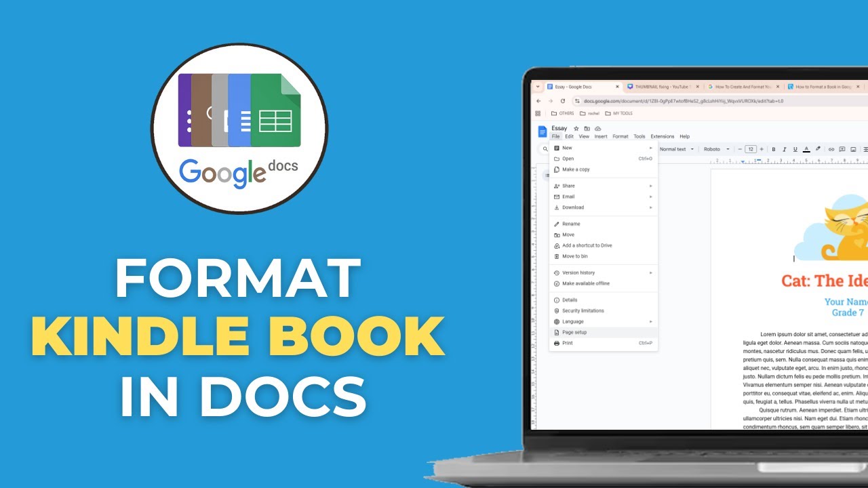Click the add comment icon
Viewport: 868px width, 488px height.
point(842,149)
